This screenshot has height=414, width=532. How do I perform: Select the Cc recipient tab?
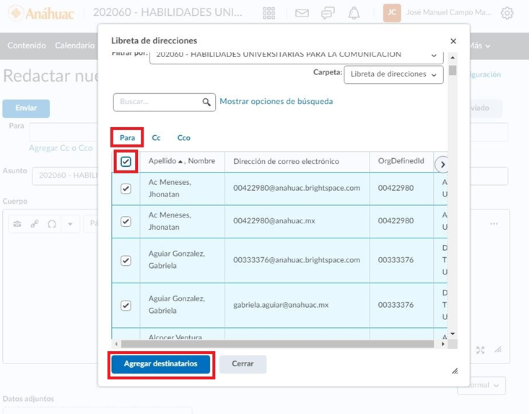pyautogui.click(x=157, y=137)
